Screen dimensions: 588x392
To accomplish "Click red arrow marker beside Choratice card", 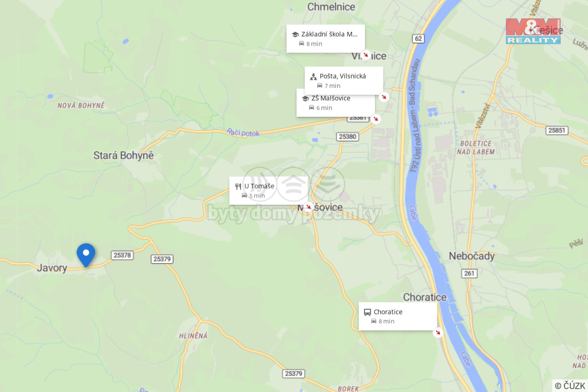I will [x=438, y=332].
